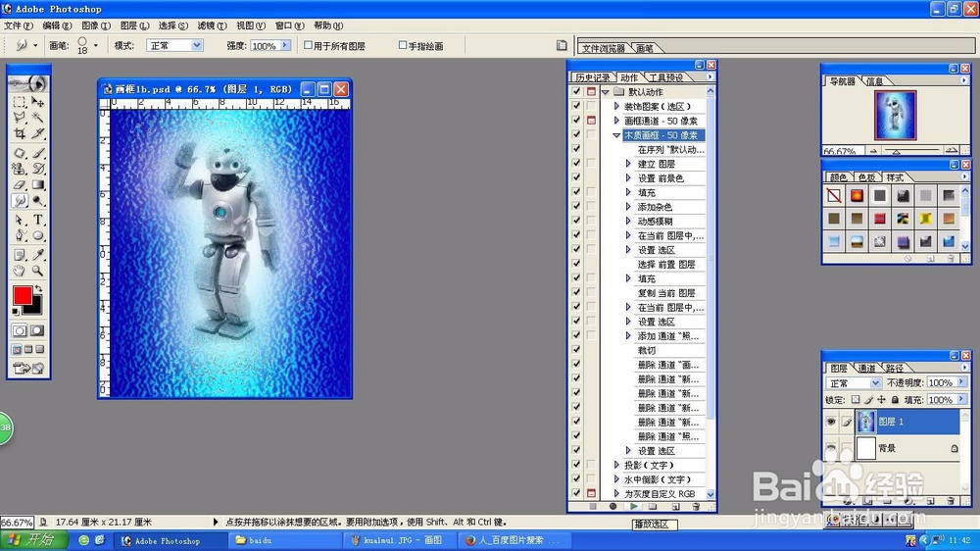Switch to Quick Mask mode

pos(37,330)
